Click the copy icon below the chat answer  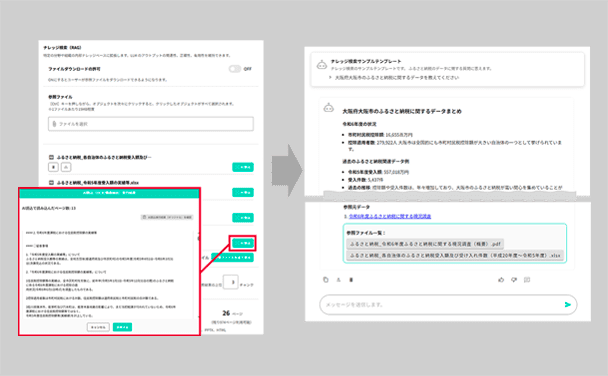point(326,279)
